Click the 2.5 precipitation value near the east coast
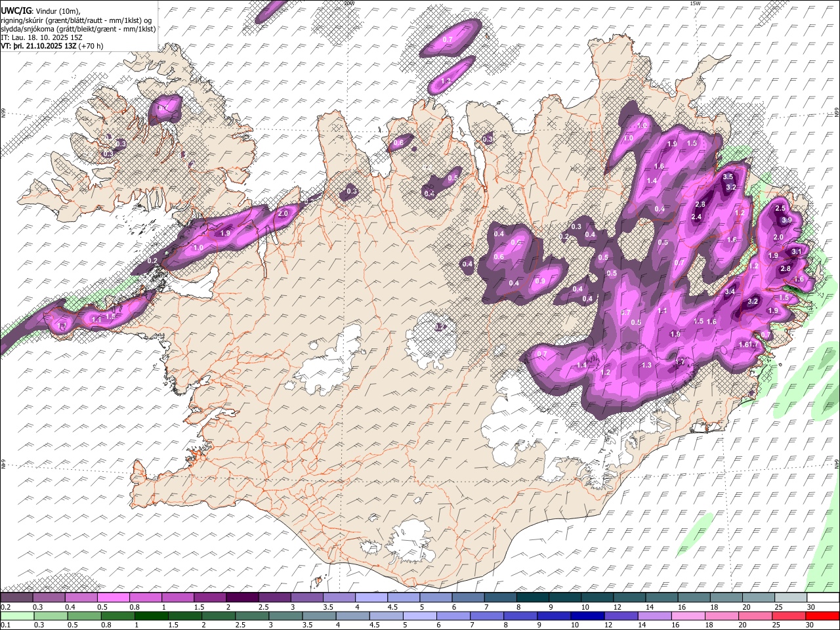 coord(780,208)
